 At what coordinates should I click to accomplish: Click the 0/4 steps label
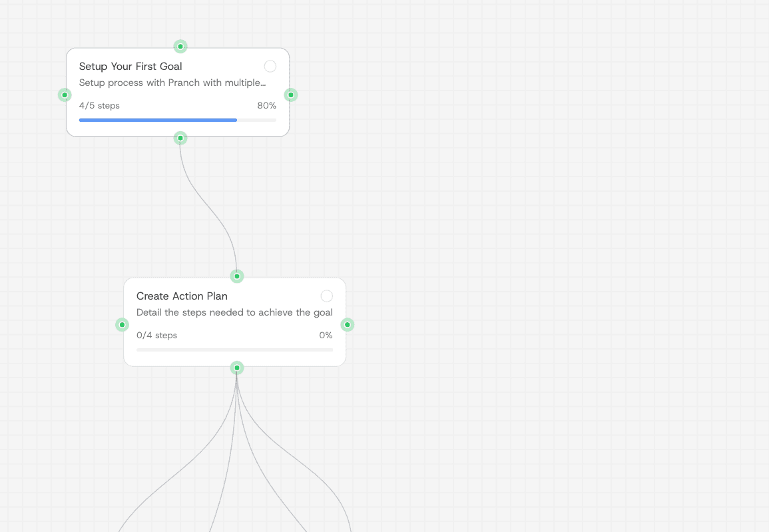point(156,336)
